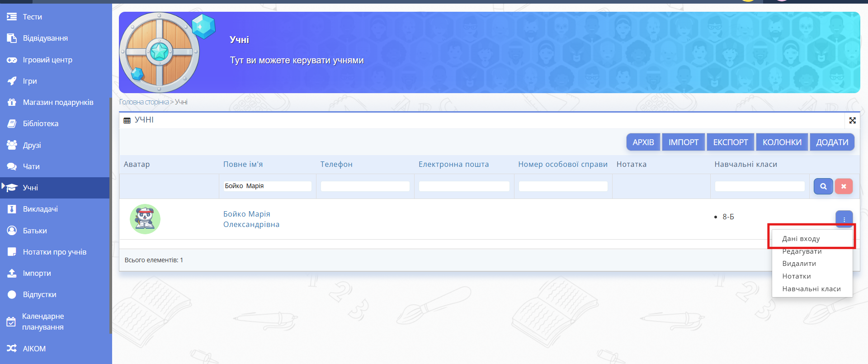Image resolution: width=868 pixels, height=364 pixels.
Task: Click the Бойко Марія panda avatar
Action: coord(145,219)
